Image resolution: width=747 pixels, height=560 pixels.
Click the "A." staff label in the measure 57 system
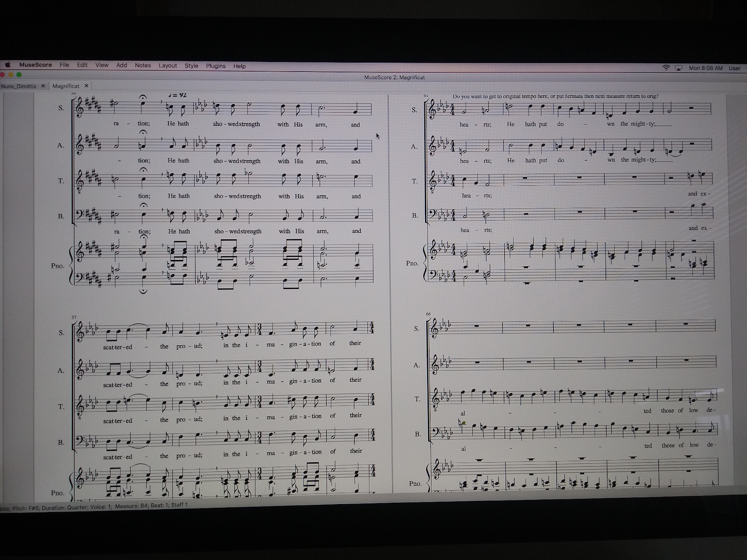(61, 371)
